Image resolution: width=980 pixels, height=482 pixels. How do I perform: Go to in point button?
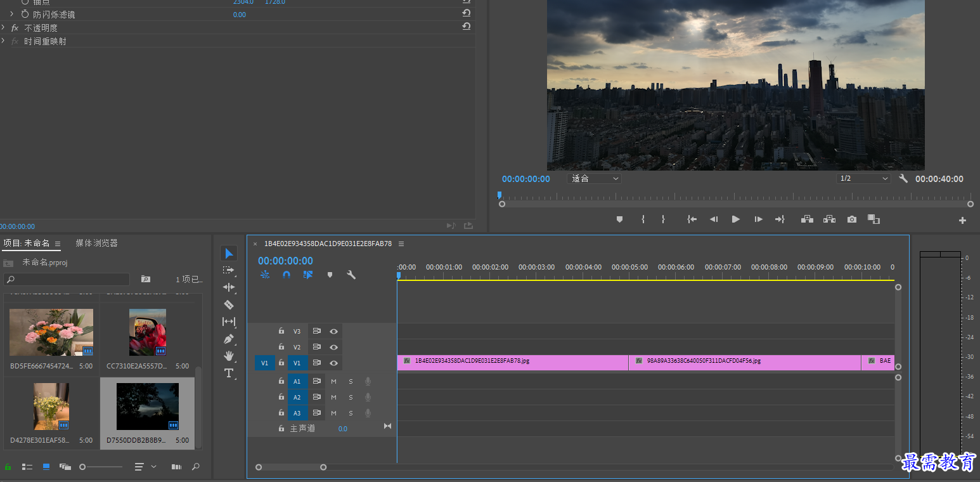(692, 219)
